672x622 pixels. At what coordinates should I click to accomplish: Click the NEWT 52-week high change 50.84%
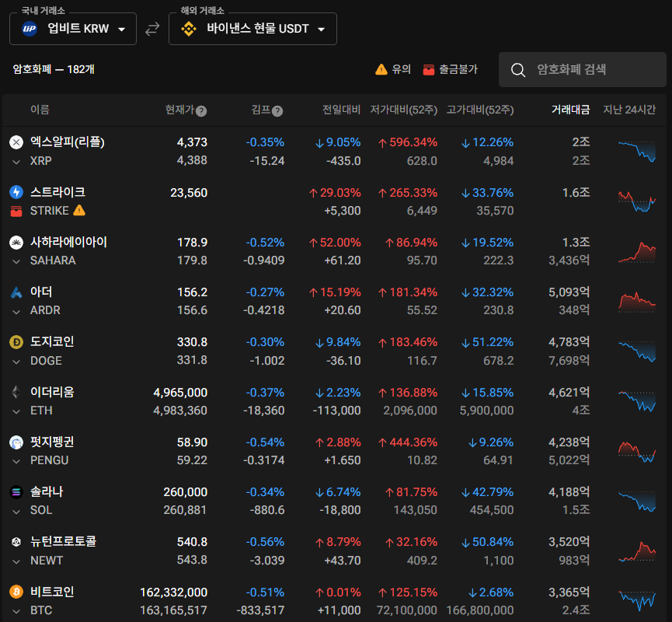coord(487,542)
